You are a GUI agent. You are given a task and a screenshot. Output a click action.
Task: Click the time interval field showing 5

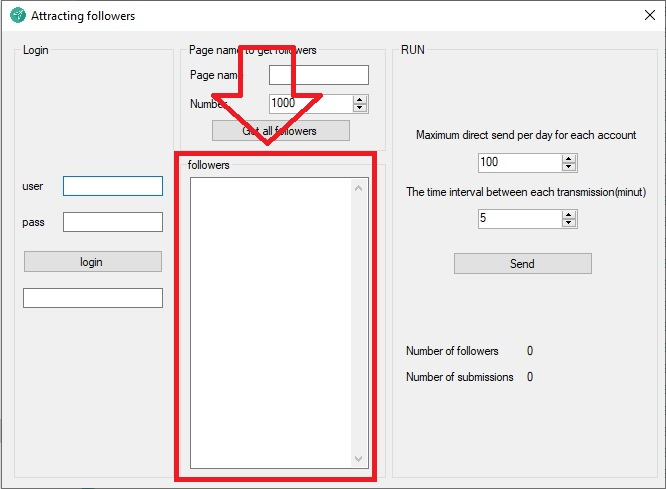tap(519, 218)
